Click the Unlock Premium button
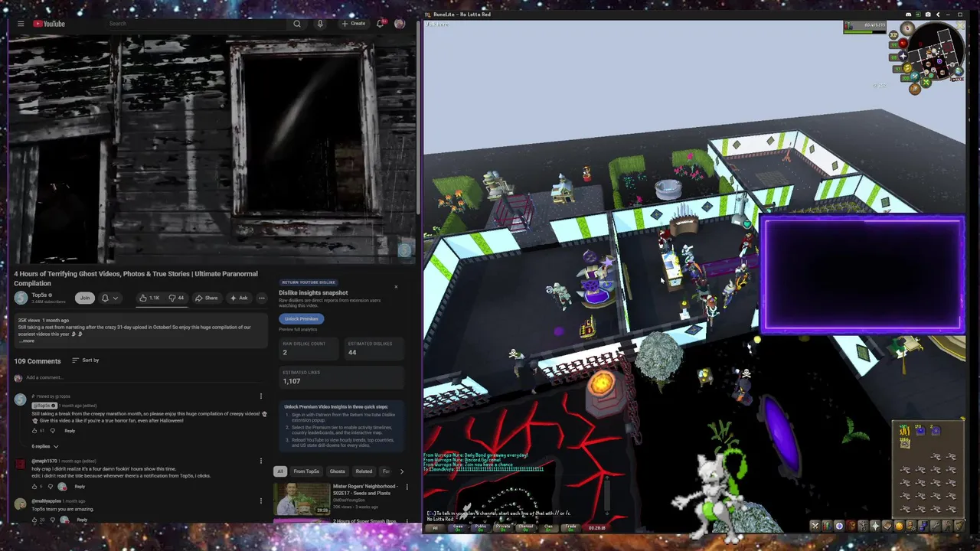This screenshot has height=551, width=980. pyautogui.click(x=301, y=319)
